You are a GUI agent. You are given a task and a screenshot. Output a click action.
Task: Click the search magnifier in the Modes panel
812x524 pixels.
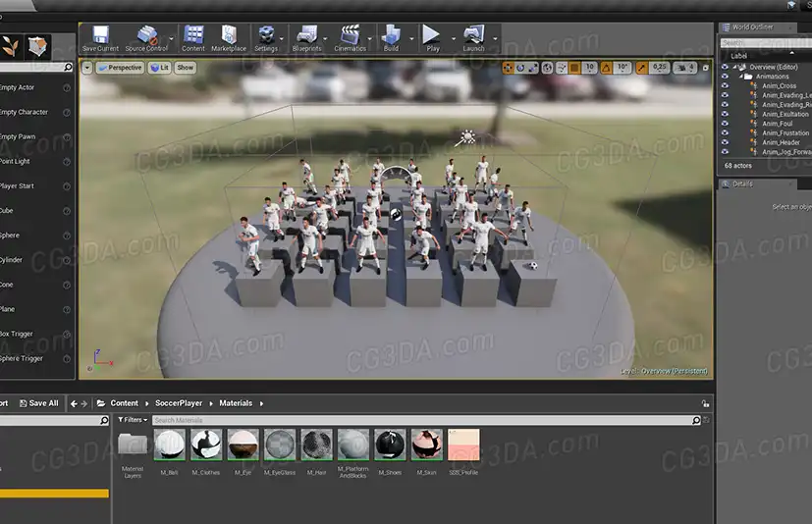point(68,67)
